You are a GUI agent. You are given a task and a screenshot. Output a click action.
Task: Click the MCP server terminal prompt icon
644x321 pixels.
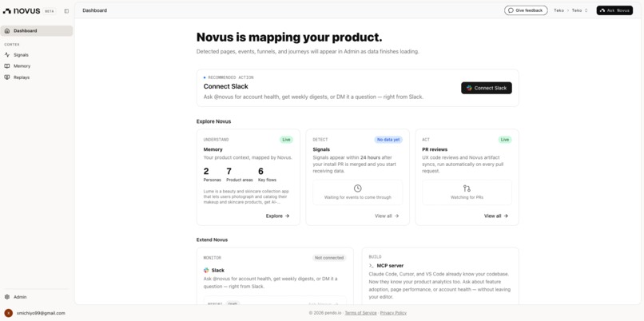tap(372, 266)
